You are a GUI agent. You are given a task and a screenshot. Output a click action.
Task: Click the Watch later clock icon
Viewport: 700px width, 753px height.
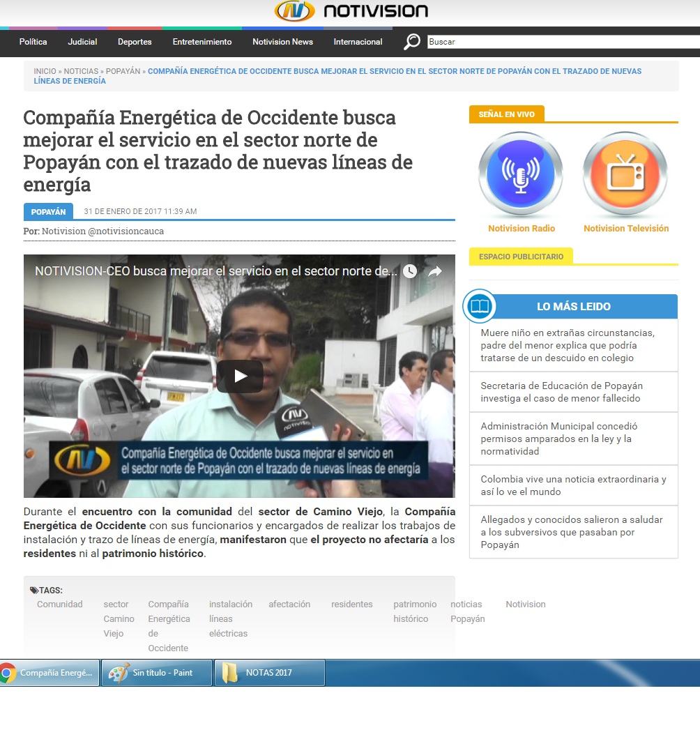point(409,271)
